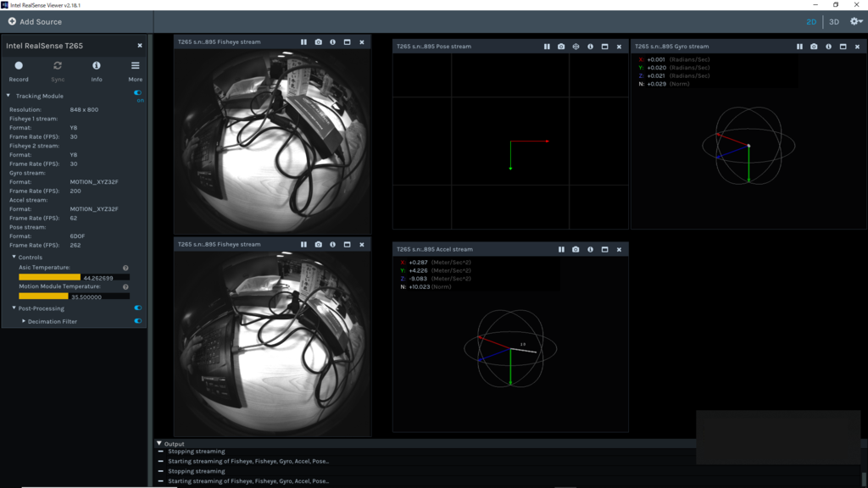Toggle the Decimation Filter switch
The image size is (868, 488).
138,321
